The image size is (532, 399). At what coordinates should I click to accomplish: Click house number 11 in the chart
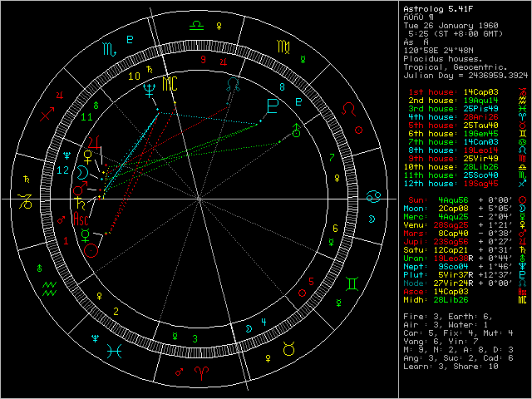[86, 117]
